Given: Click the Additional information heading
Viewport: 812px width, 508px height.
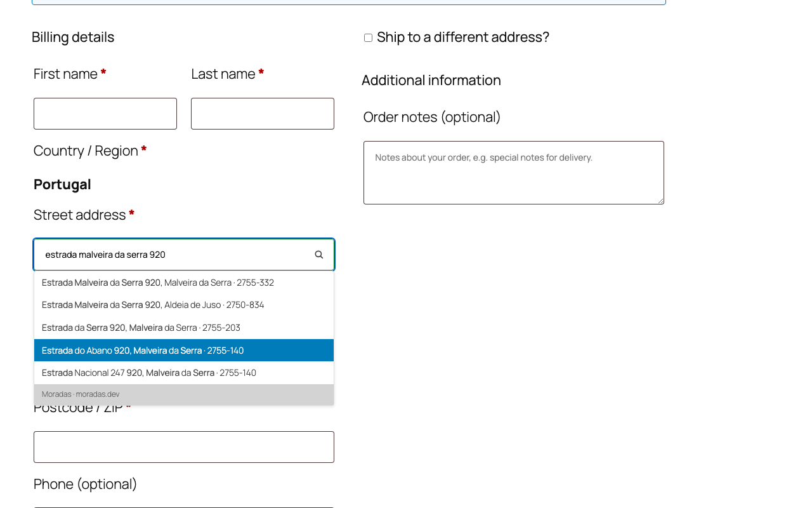Looking at the screenshot, I should click(x=431, y=81).
